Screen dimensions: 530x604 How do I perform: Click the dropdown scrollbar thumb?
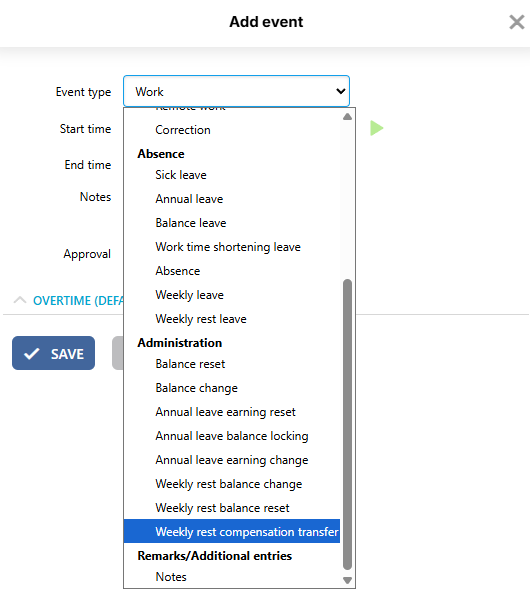coord(347,424)
